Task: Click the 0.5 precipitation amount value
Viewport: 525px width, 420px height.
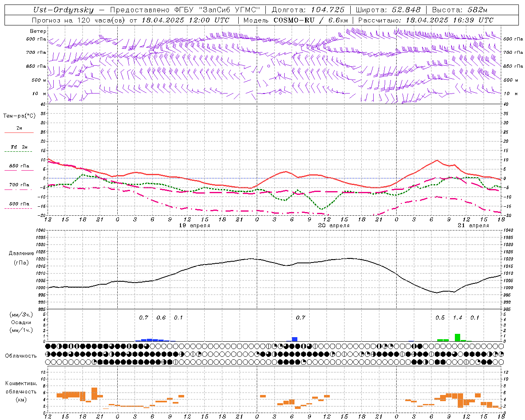Action: (440, 318)
